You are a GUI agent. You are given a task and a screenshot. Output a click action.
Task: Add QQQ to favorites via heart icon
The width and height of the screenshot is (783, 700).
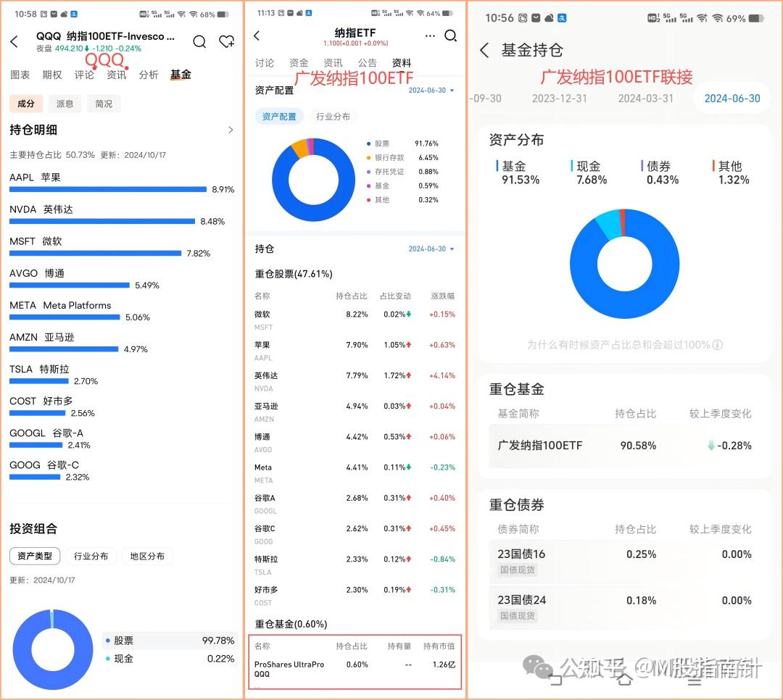click(226, 42)
